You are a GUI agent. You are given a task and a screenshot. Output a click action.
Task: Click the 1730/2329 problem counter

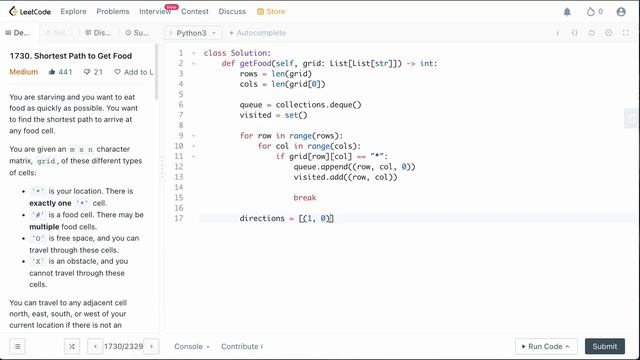click(x=123, y=346)
